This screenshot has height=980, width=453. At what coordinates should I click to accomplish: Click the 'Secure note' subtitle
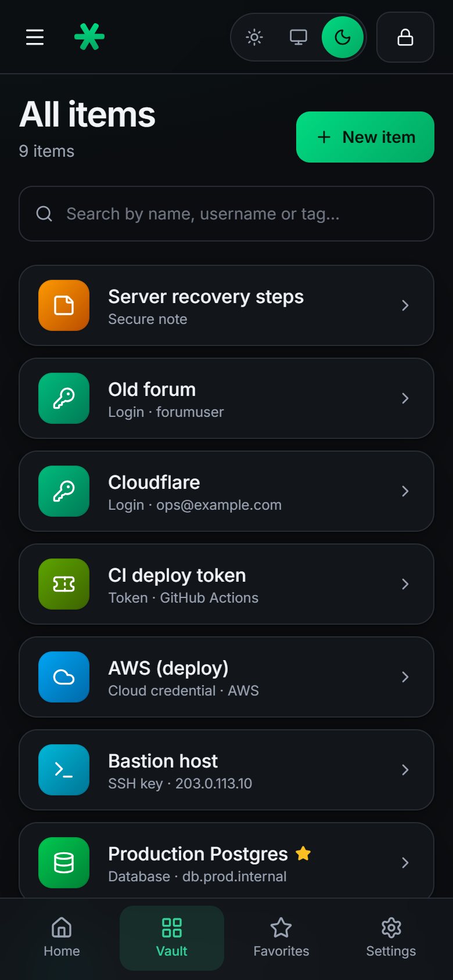[x=148, y=319]
